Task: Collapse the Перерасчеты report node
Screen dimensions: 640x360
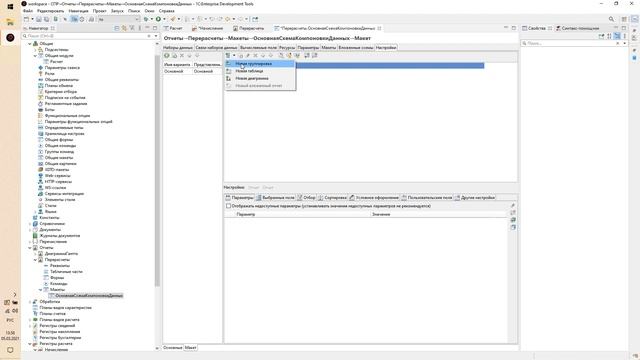Action: click(x=35, y=260)
